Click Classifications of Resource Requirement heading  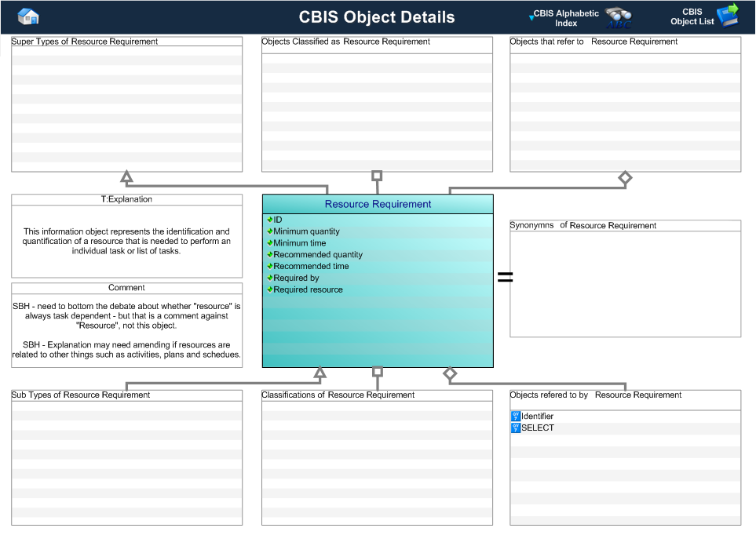coord(338,395)
